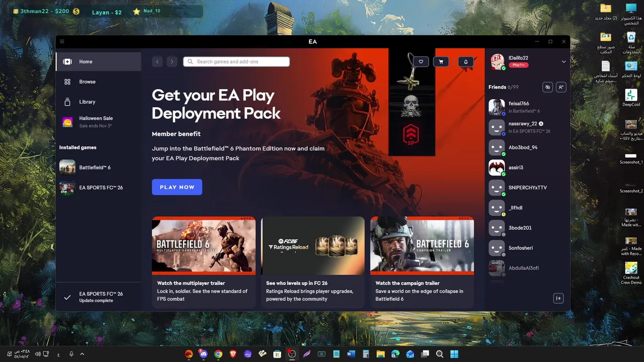
Task: Select friend 3bode201
Action: (527, 228)
